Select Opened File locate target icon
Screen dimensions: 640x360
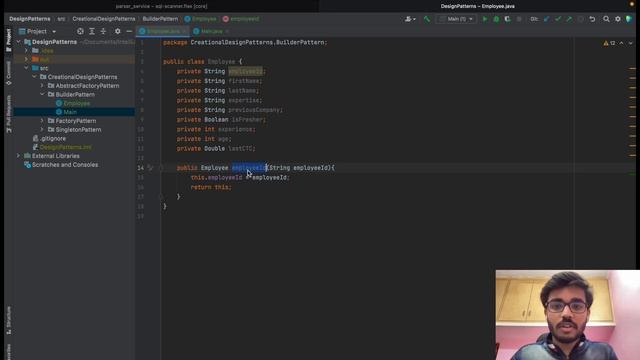[x=80, y=31]
